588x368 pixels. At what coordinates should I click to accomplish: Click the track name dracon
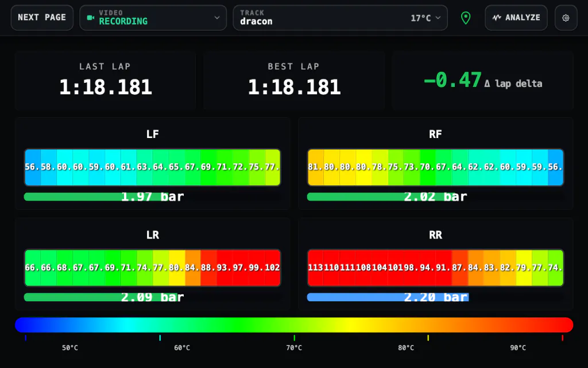tap(256, 21)
